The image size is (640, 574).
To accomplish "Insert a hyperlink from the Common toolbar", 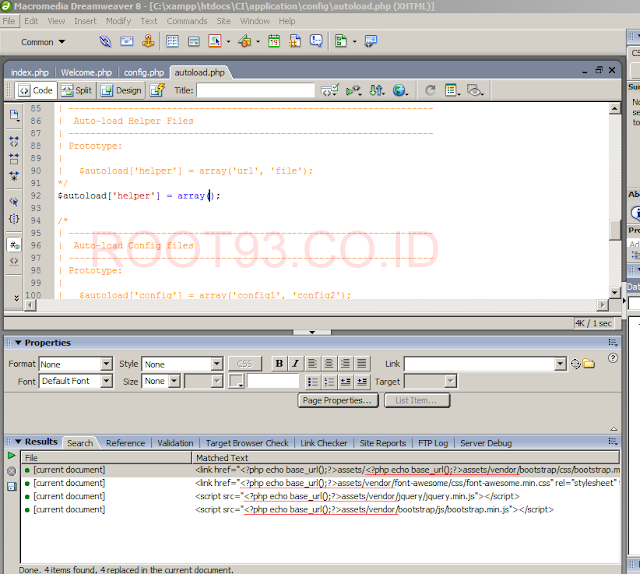I will coord(105,41).
